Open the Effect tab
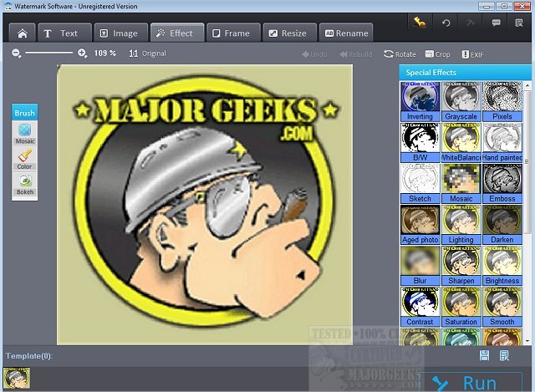Viewport: 535px width, 392px height. click(177, 33)
